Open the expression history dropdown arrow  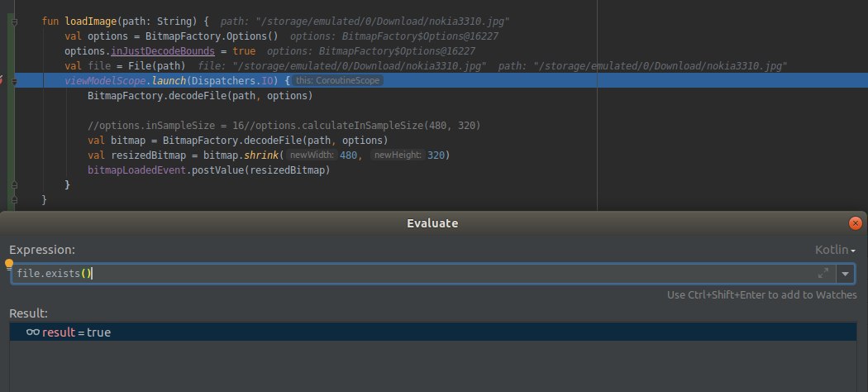[x=846, y=274]
